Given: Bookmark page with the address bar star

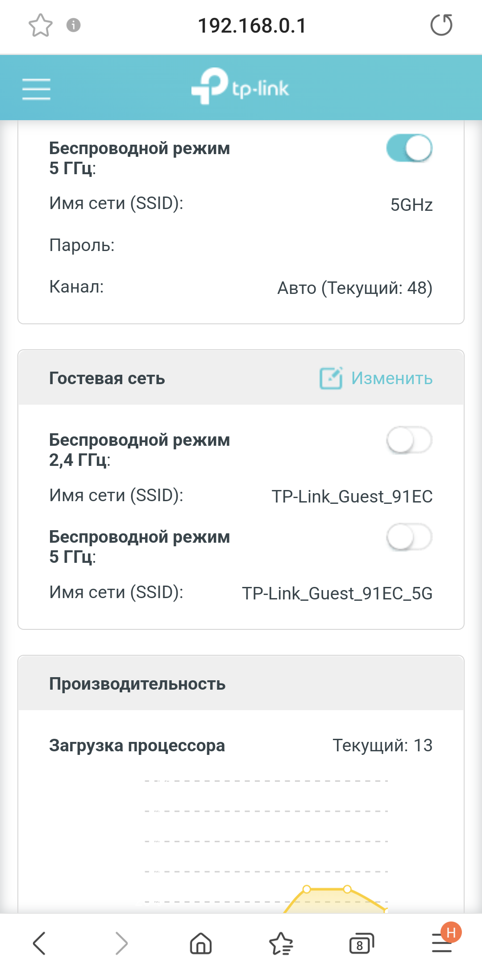Looking at the screenshot, I should coord(41,25).
